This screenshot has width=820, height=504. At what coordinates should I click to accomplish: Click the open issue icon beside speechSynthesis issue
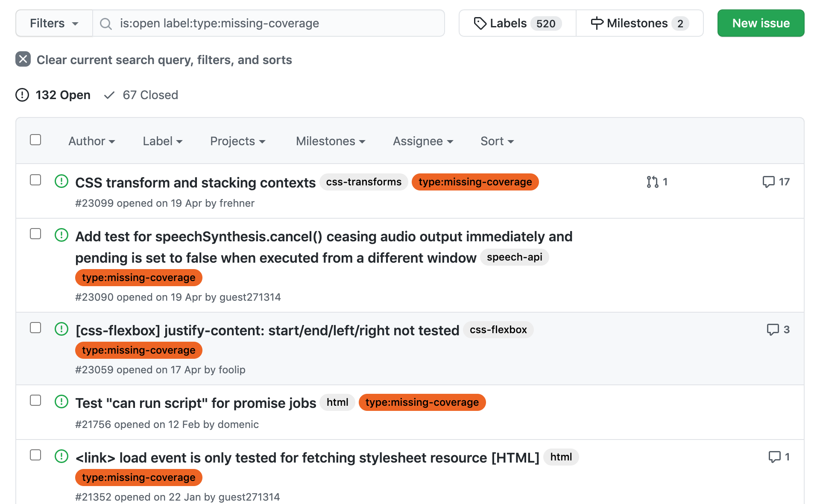61,235
